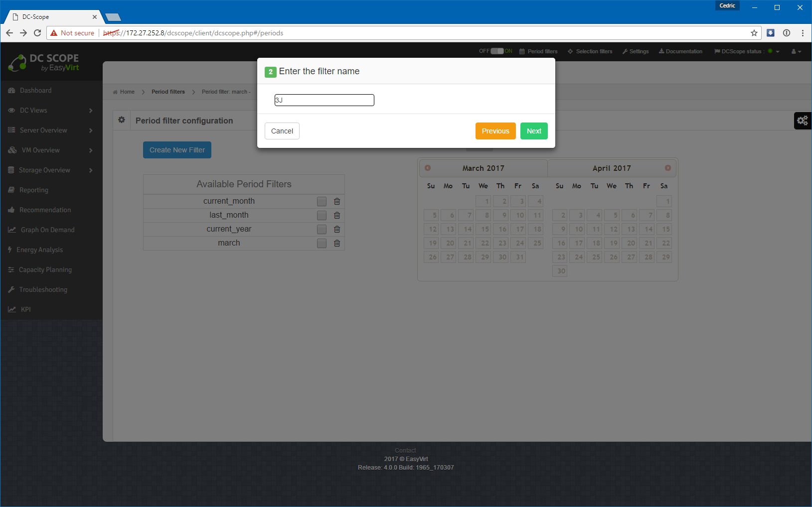
Task: Tick the current_year filter checkbox
Action: 322,229
